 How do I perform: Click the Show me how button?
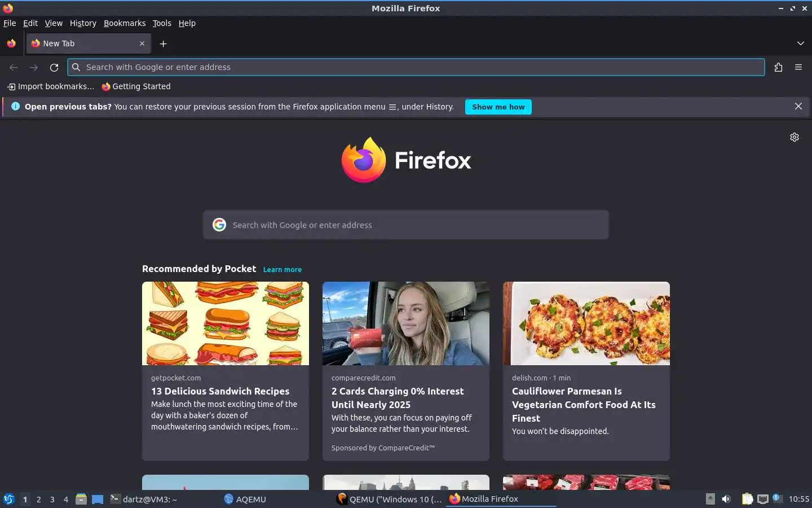[x=498, y=107]
